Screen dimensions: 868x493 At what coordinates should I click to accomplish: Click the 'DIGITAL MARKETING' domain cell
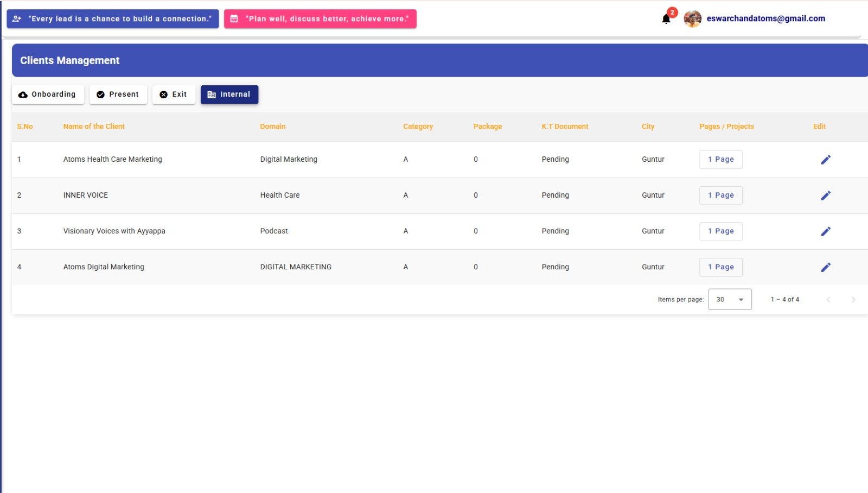click(296, 267)
